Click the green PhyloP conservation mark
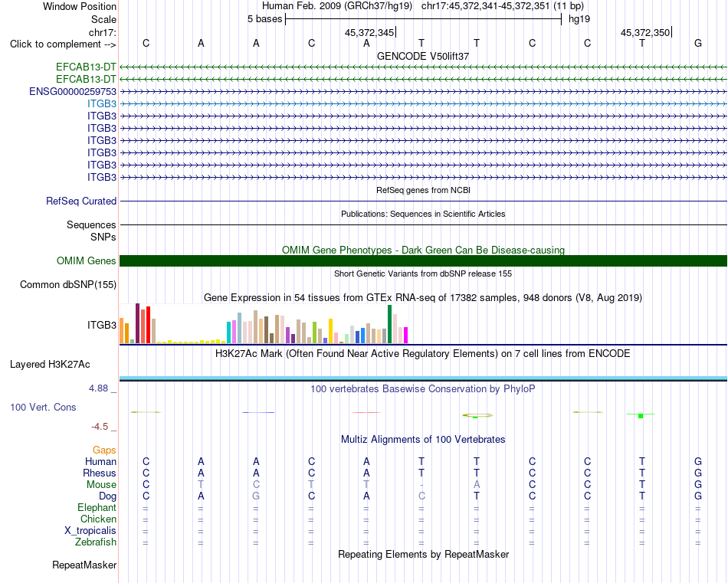This screenshot has height=583, width=728. tap(641, 415)
